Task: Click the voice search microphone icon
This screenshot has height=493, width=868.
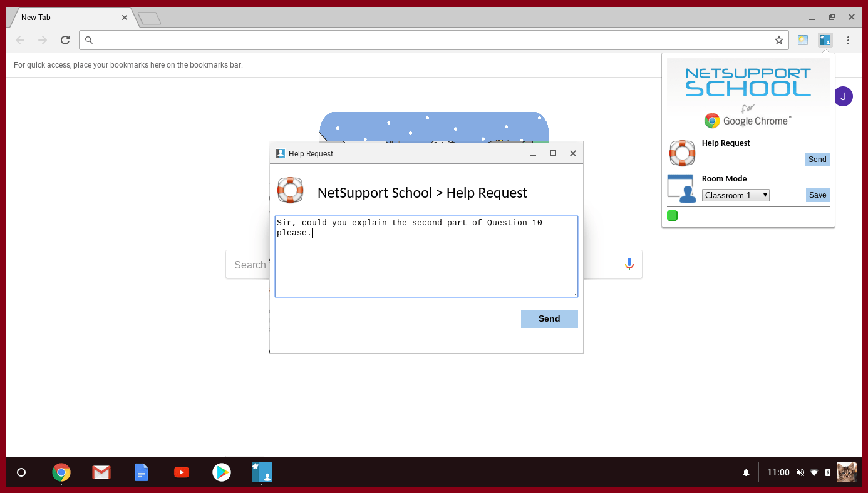Action: [629, 264]
